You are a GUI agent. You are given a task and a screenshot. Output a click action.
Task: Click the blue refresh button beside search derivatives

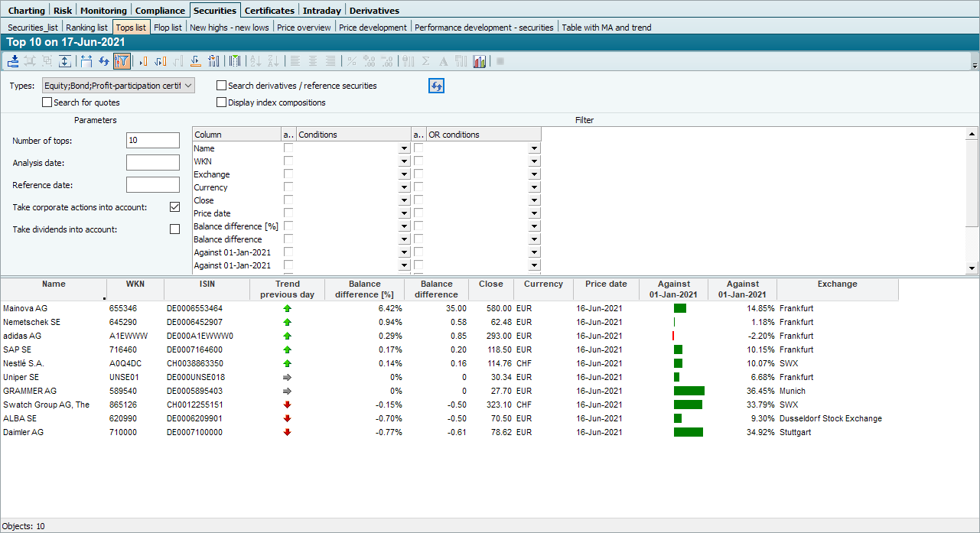click(x=436, y=86)
